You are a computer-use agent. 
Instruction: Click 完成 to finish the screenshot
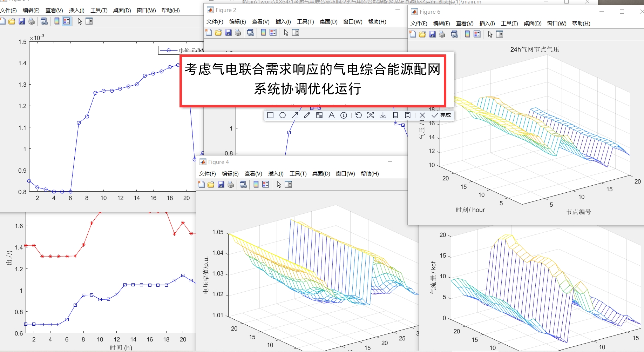[441, 115]
